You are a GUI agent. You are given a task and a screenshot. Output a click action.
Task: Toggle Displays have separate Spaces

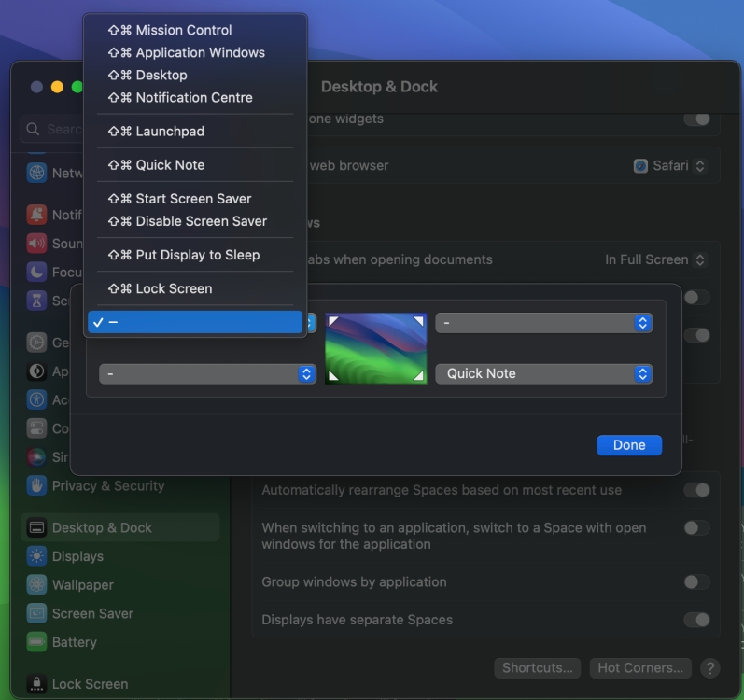(x=696, y=620)
